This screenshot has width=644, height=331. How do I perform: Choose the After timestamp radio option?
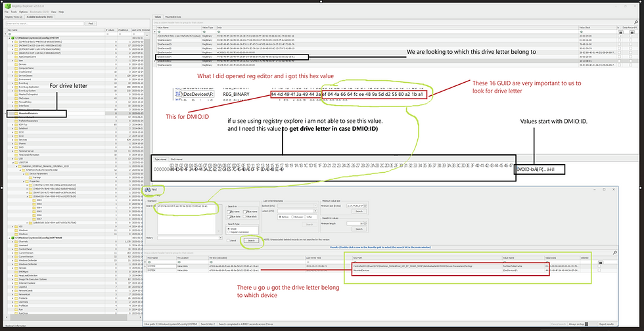click(x=305, y=217)
